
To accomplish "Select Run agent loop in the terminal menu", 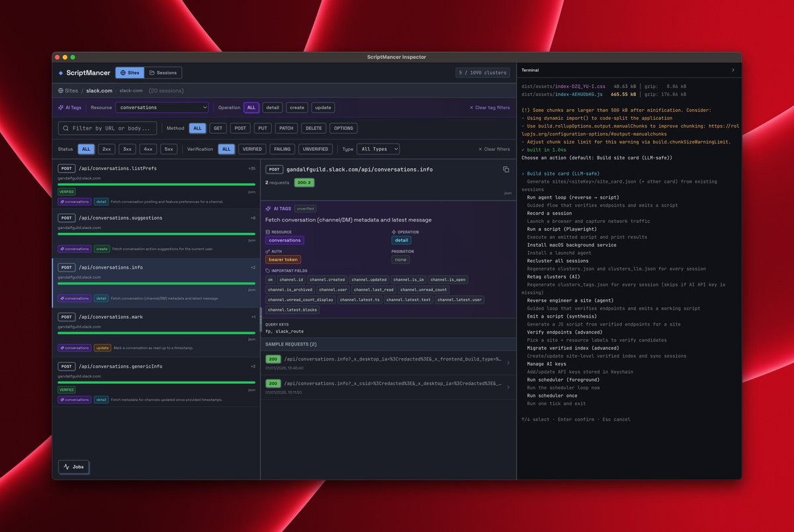I will pyautogui.click(x=573, y=197).
